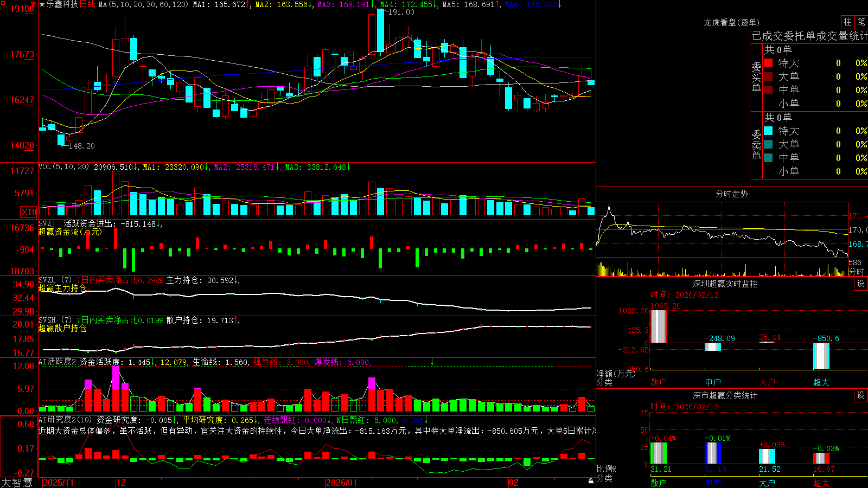Select the 超大 16.07 ratio bar

pyautogui.click(x=821, y=459)
